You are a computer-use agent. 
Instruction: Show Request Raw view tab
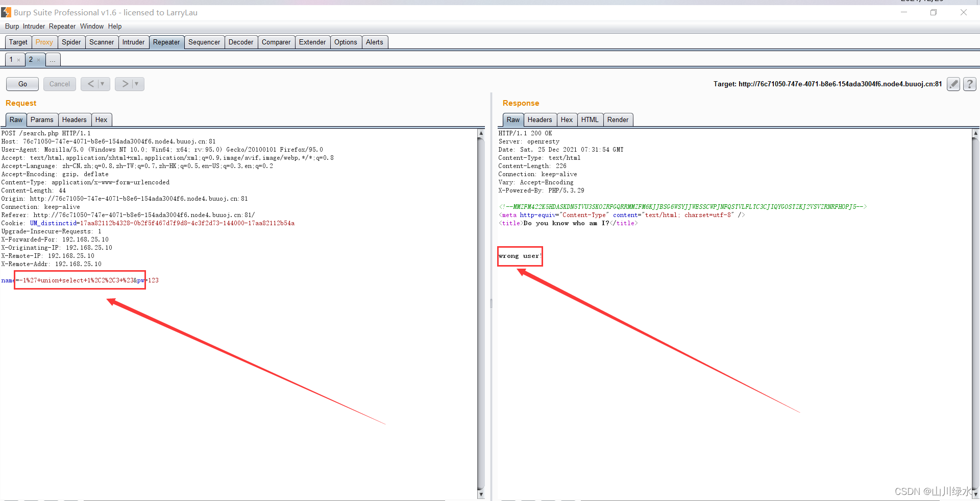[x=16, y=120]
